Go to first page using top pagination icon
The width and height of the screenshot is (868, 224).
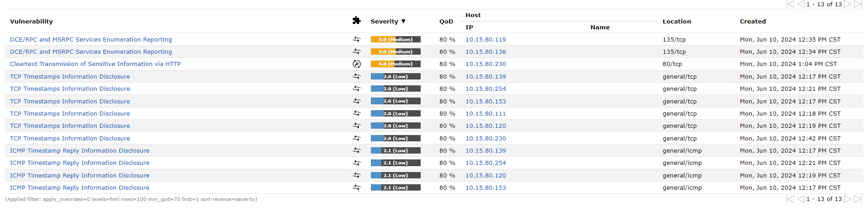pyautogui.click(x=790, y=4)
